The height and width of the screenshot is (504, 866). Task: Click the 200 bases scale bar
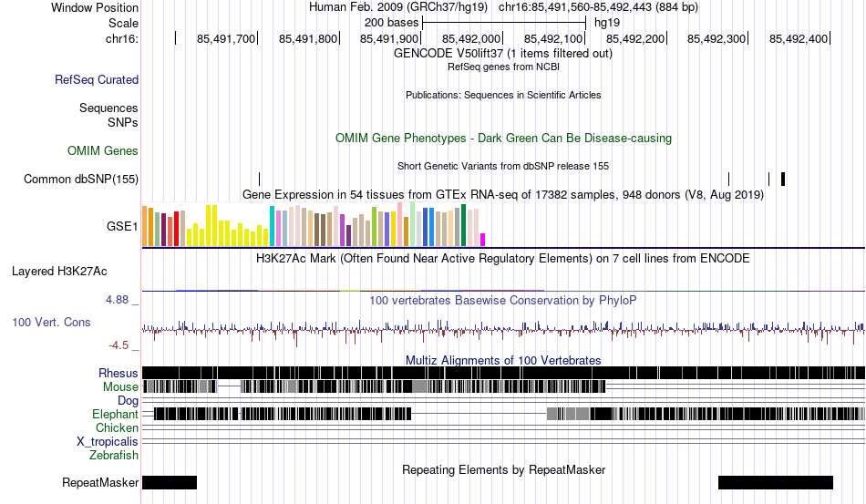pos(504,23)
